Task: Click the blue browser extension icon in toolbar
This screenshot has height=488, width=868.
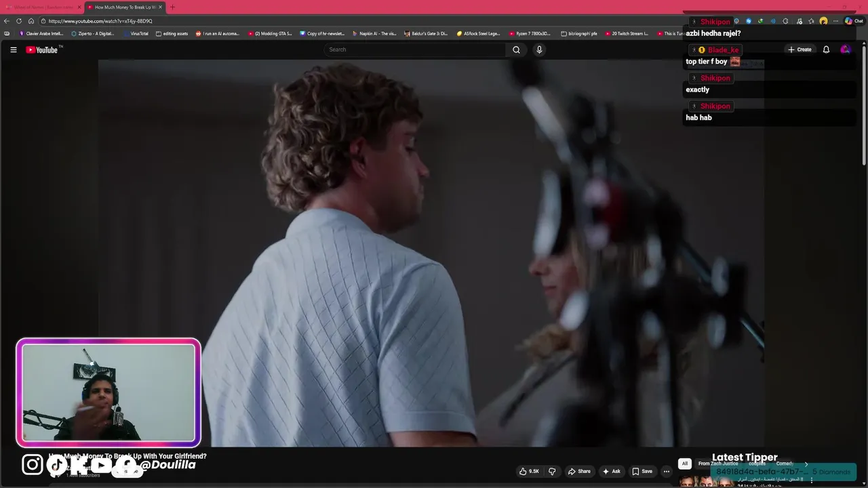Action: (749, 21)
